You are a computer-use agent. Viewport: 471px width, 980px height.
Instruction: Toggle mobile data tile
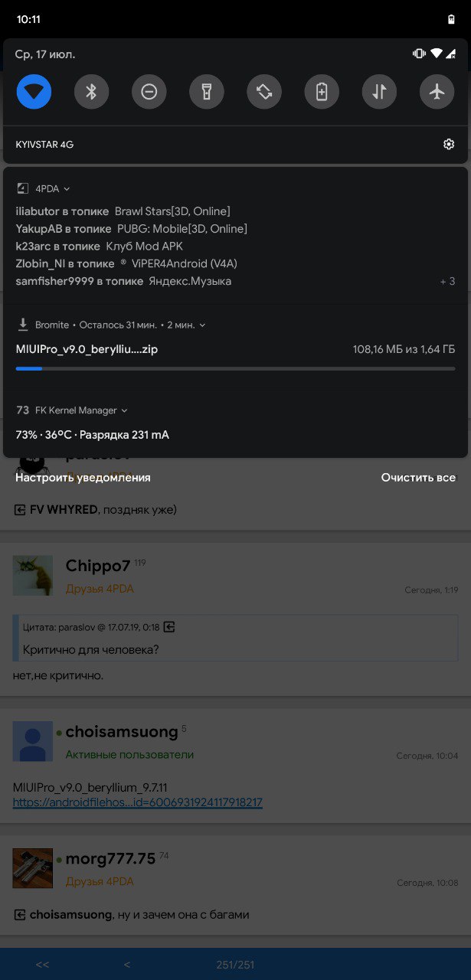380,92
